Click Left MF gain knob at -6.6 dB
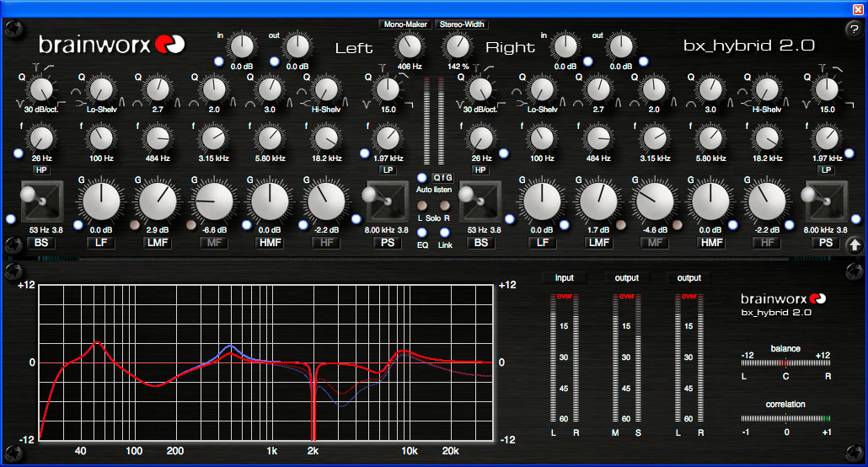 (214, 201)
